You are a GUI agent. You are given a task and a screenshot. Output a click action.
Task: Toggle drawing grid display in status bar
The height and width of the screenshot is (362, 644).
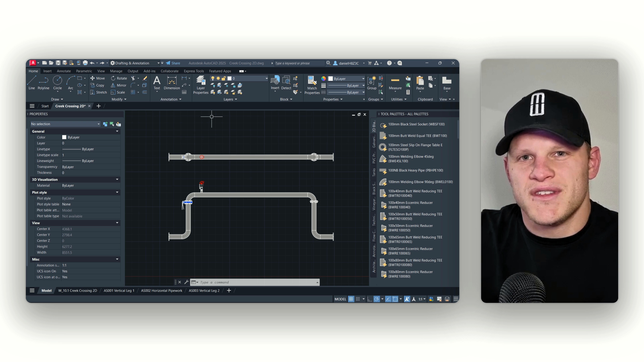click(x=351, y=299)
